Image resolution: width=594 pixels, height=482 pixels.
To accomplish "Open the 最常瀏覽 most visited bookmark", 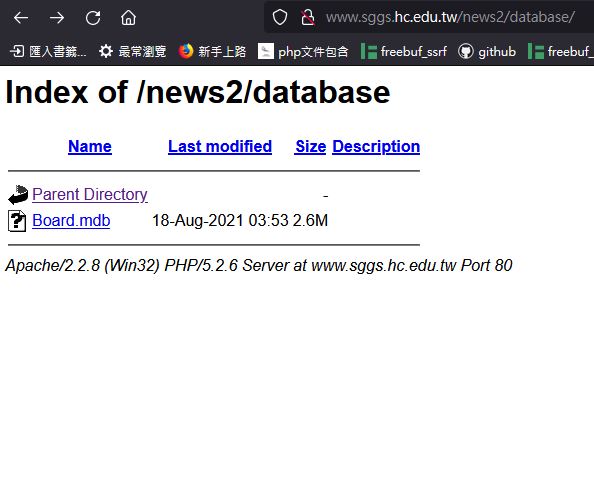I will pyautogui.click(x=133, y=51).
